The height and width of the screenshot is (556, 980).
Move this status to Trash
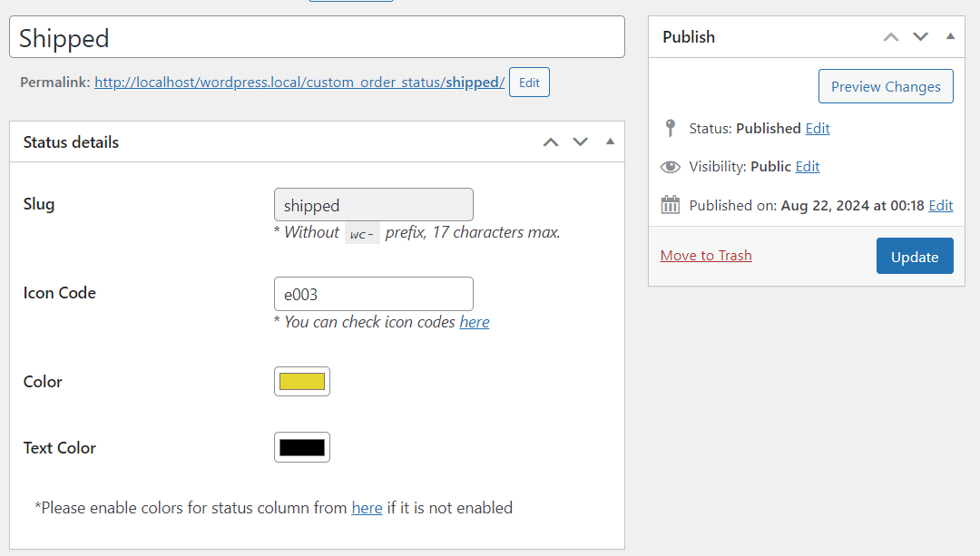coord(706,256)
